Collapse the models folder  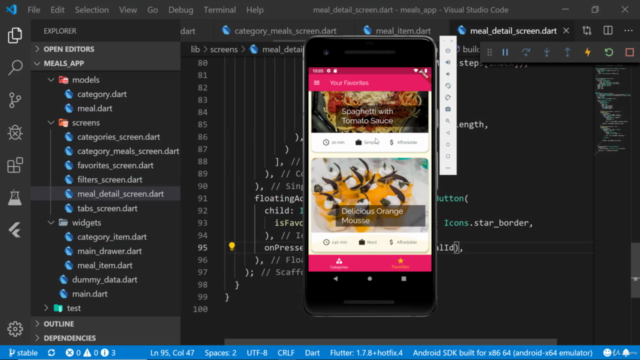[x=86, y=80]
